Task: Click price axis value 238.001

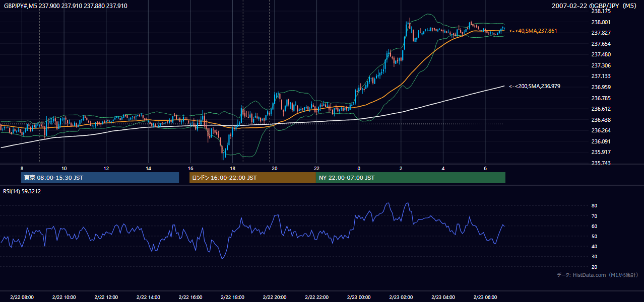Action: [601, 22]
